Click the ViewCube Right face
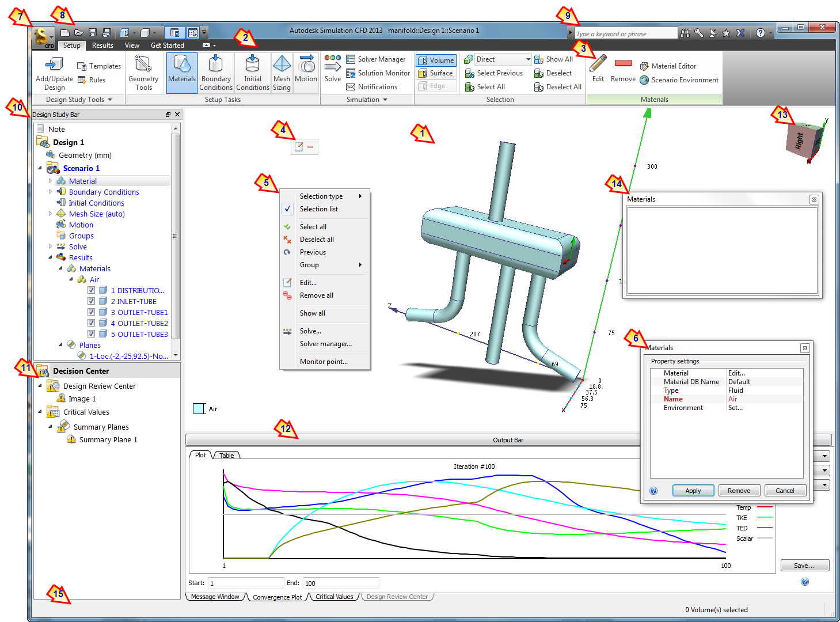The width and height of the screenshot is (840, 622). [799, 141]
